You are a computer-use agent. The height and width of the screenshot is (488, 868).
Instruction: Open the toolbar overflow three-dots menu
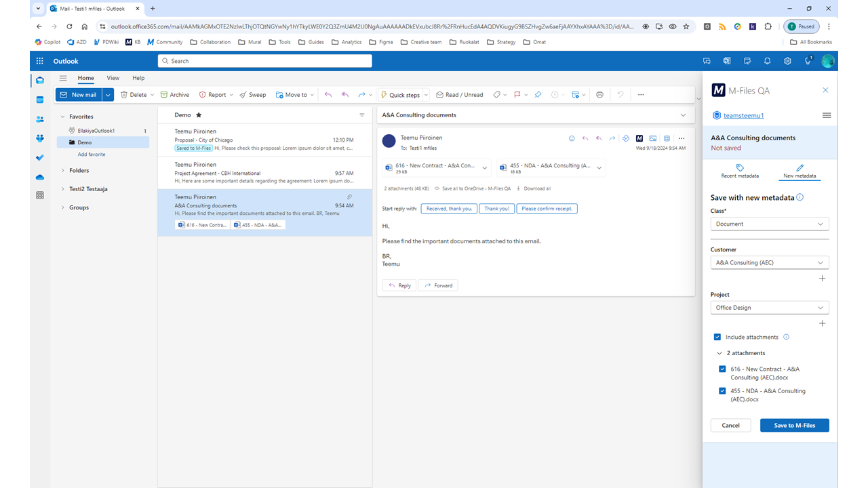coord(640,95)
